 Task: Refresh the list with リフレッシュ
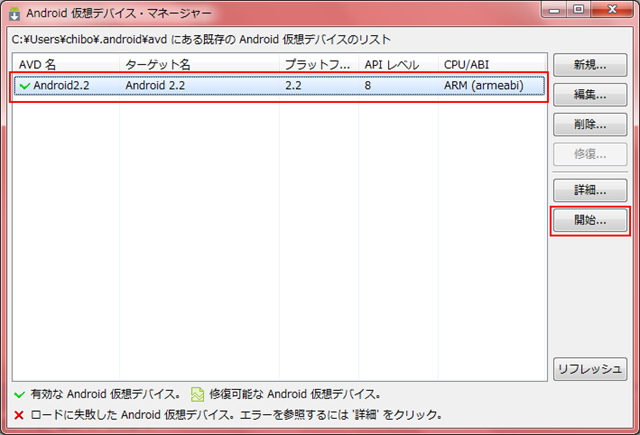tap(590, 369)
